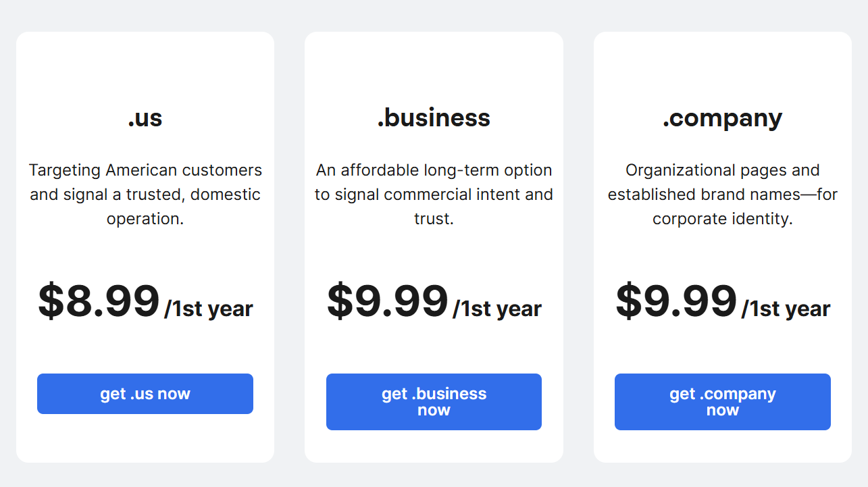Screen dimensions: 868x487
Task: Select the .company domain heading
Action: point(722,117)
